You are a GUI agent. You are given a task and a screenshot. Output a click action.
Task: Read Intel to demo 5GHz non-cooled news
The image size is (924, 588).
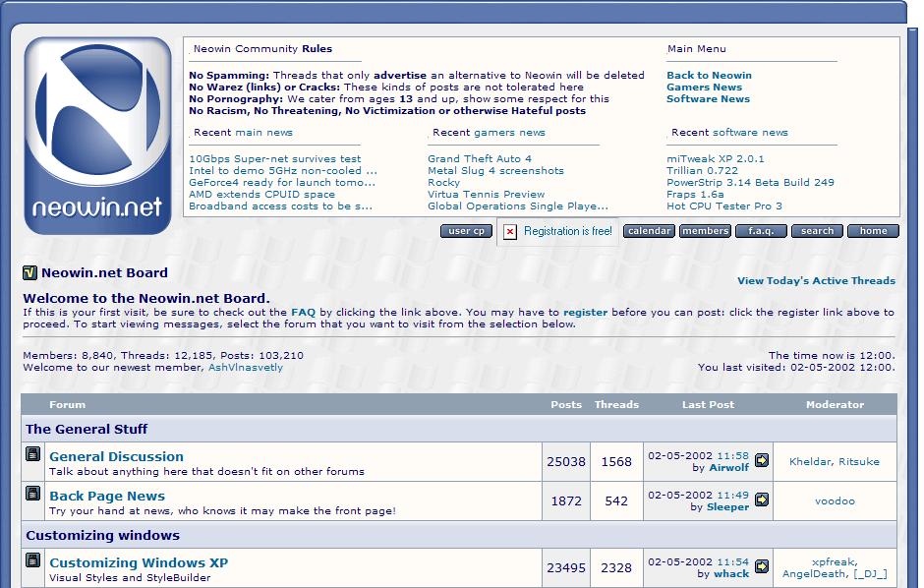[283, 171]
